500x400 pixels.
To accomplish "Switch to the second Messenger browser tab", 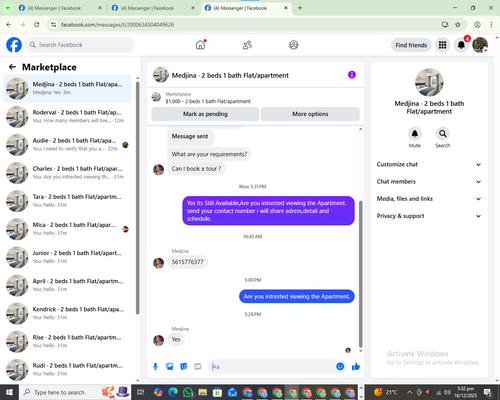I will tap(153, 8).
